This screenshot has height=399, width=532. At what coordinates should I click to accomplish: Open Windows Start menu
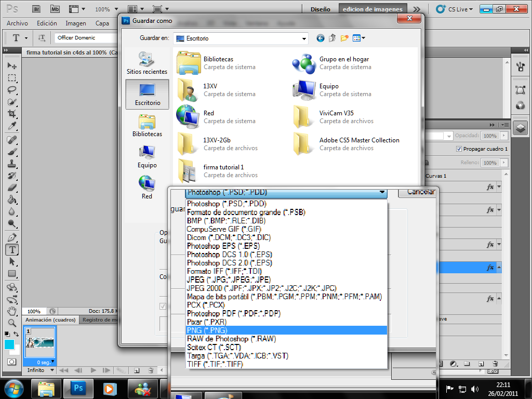[14, 389]
